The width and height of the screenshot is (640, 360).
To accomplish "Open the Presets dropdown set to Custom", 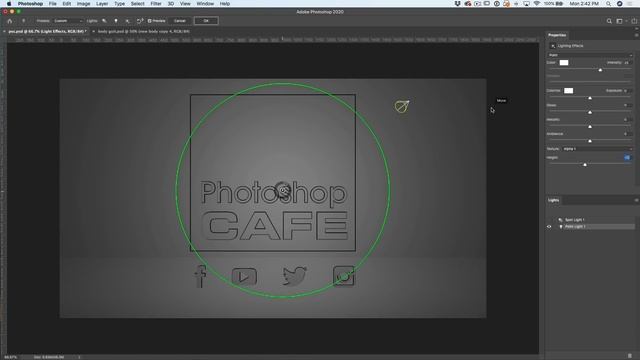I will [x=68, y=21].
